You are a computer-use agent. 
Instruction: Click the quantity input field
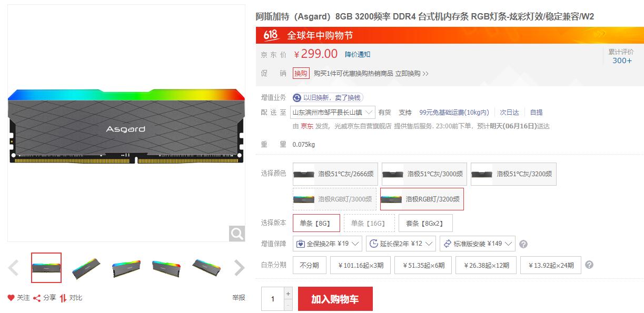(273, 299)
